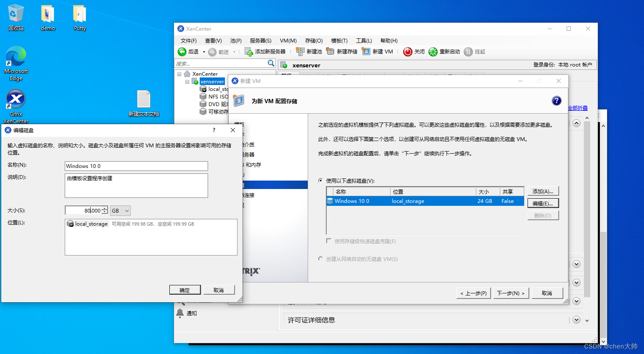Click New VM toolbar icon

click(366, 51)
